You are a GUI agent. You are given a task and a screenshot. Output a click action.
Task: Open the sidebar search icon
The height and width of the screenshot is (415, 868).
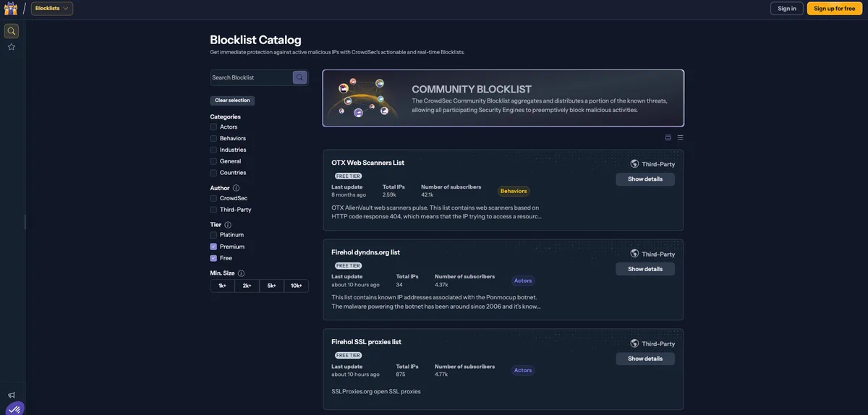point(12,31)
